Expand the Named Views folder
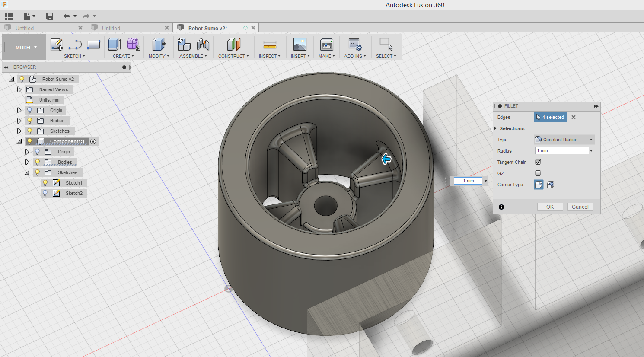Viewport: 644px width, 357px height. pyautogui.click(x=19, y=89)
